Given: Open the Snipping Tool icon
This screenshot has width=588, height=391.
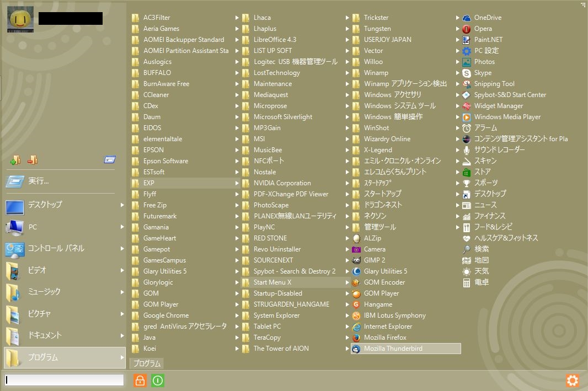Looking at the screenshot, I should point(467,84).
